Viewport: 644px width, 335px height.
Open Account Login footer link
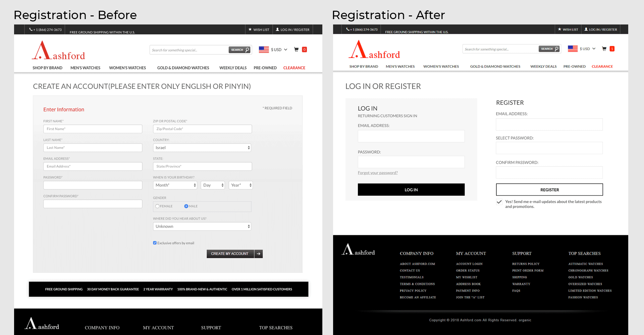(x=469, y=264)
